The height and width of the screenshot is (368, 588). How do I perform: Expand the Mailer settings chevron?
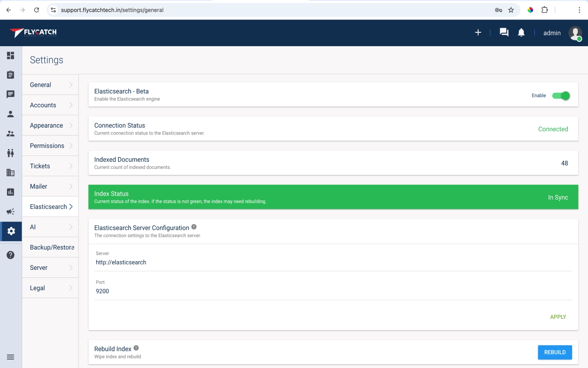(x=71, y=186)
